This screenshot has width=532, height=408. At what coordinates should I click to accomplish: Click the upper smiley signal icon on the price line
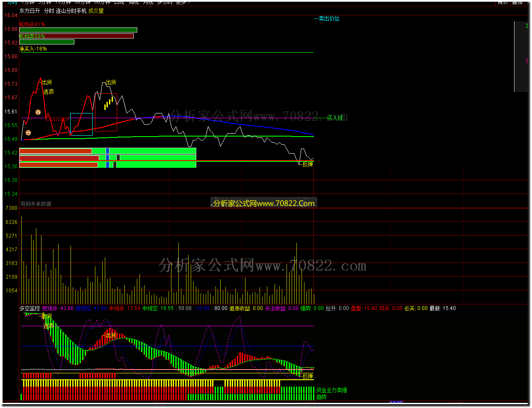[38, 112]
